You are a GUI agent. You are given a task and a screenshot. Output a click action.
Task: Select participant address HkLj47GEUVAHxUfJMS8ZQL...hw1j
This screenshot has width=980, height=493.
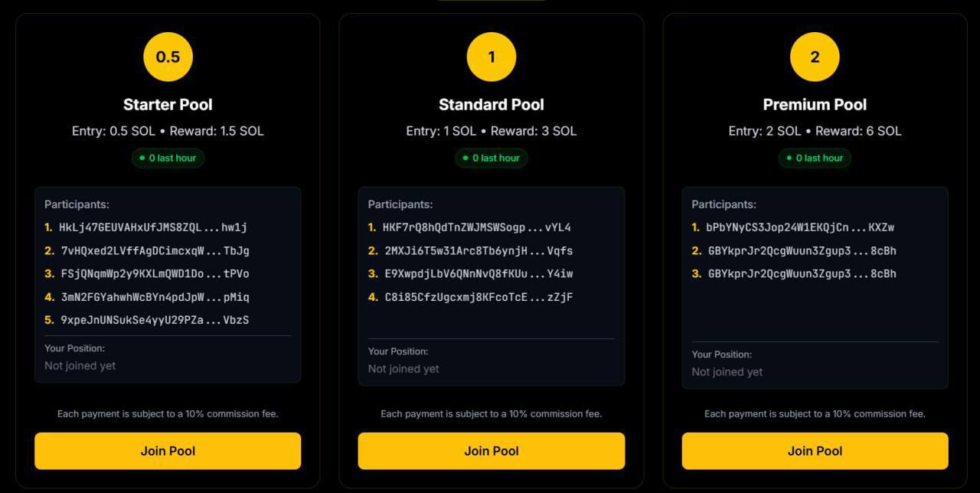click(x=152, y=227)
